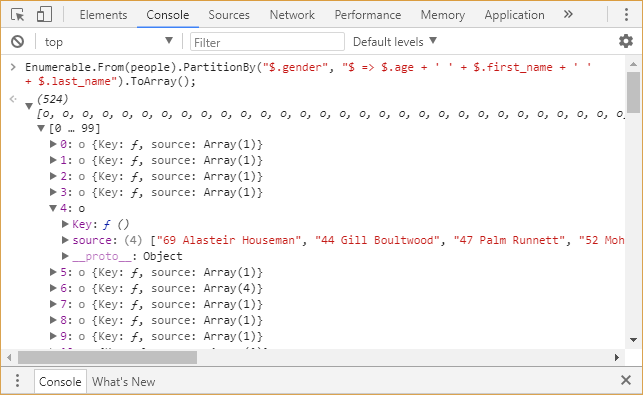Expand array item 0
This screenshot has height=395, width=643.
53,144
